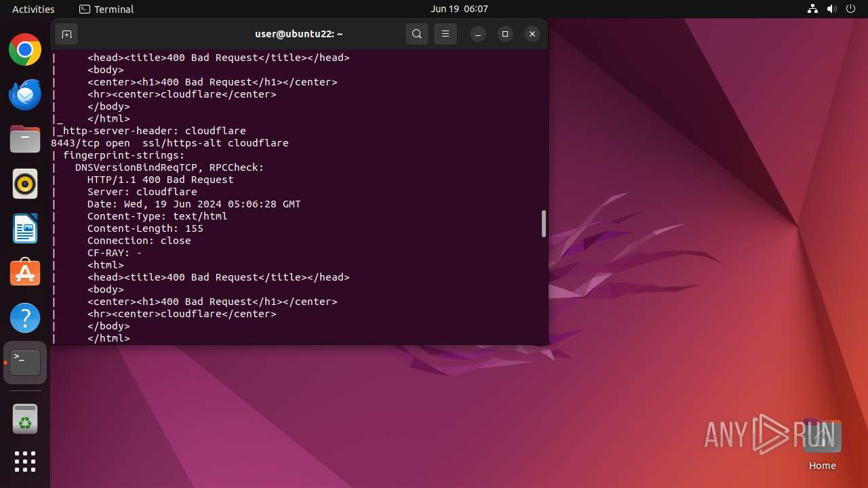Show all applications grid
Screen dimensions: 868x488
(25, 462)
